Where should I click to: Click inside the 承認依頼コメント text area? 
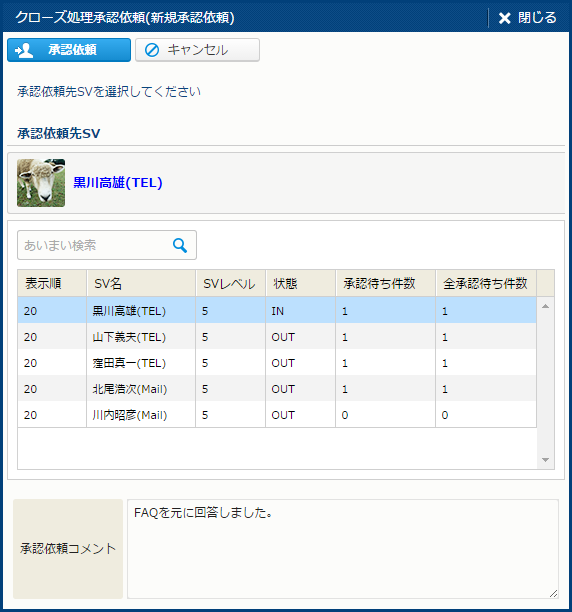coord(343,549)
